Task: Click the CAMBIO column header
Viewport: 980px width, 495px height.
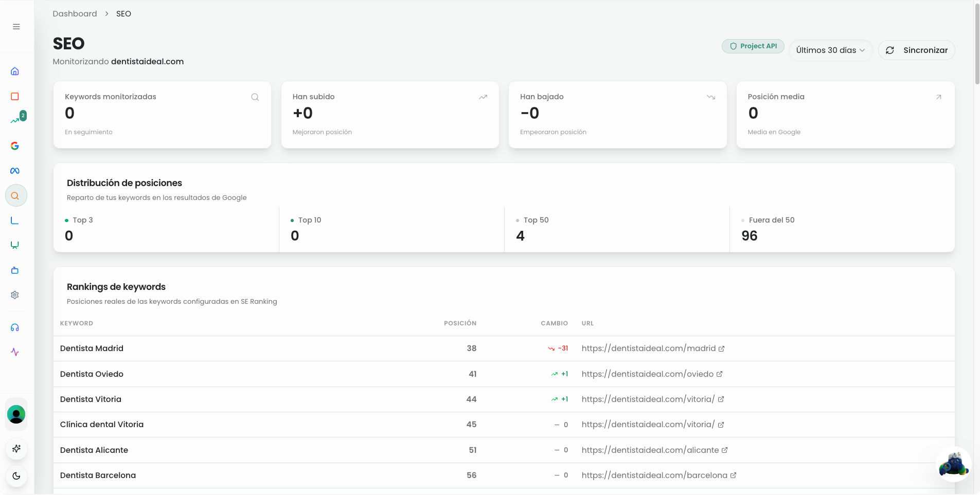Action: pos(554,323)
